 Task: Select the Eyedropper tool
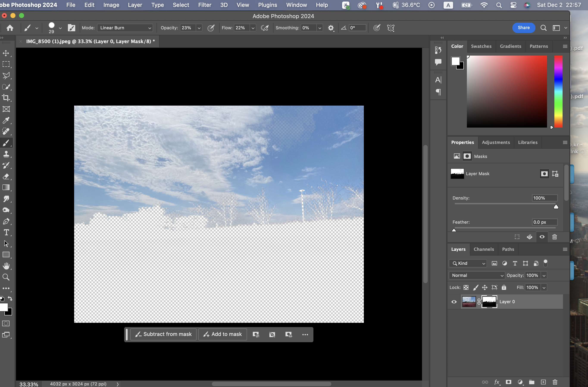click(x=6, y=120)
